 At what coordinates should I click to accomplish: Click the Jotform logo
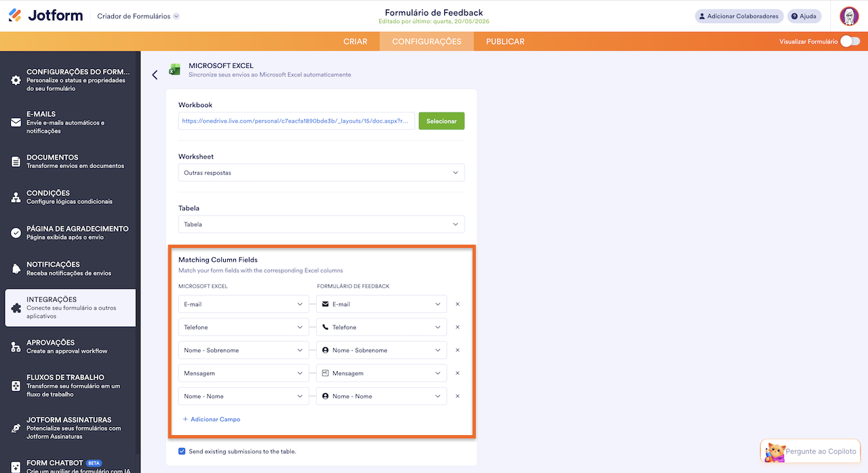tap(47, 16)
